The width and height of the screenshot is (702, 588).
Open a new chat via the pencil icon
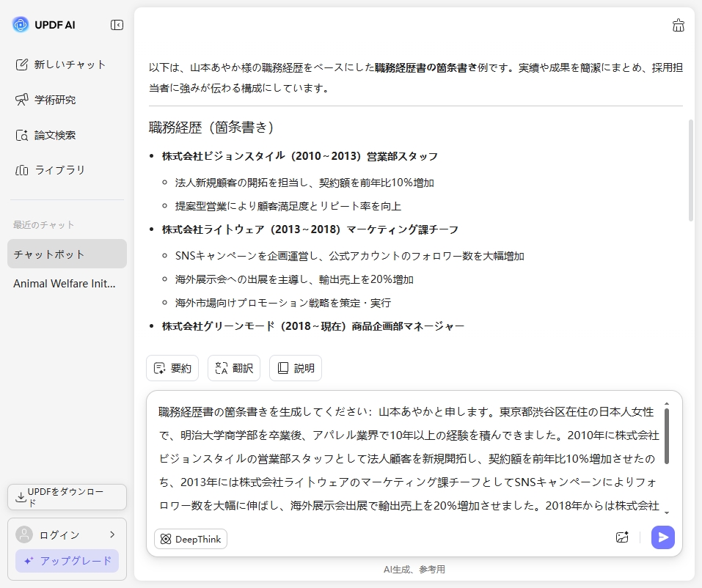click(x=21, y=65)
